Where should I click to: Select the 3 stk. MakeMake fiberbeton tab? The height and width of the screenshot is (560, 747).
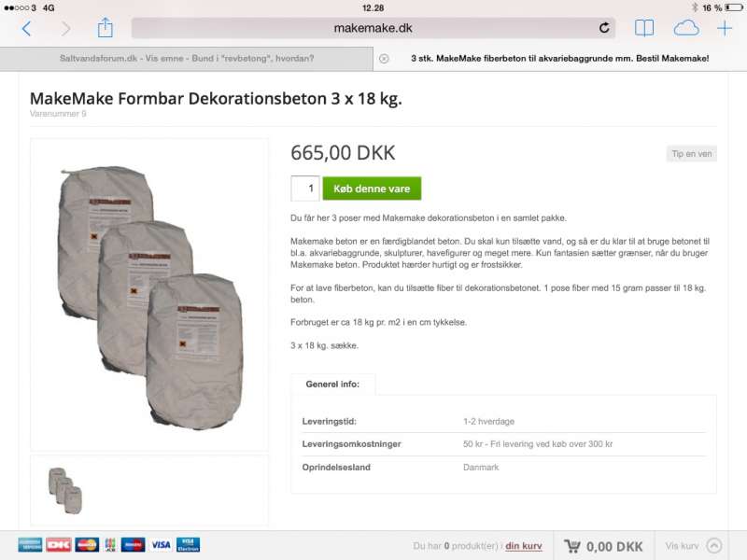coord(559,59)
